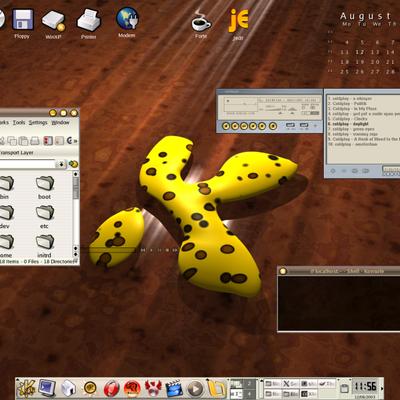This screenshot has height=400, width=400.
Task: Open the initrd folder in Konqueror
Action: point(45,246)
